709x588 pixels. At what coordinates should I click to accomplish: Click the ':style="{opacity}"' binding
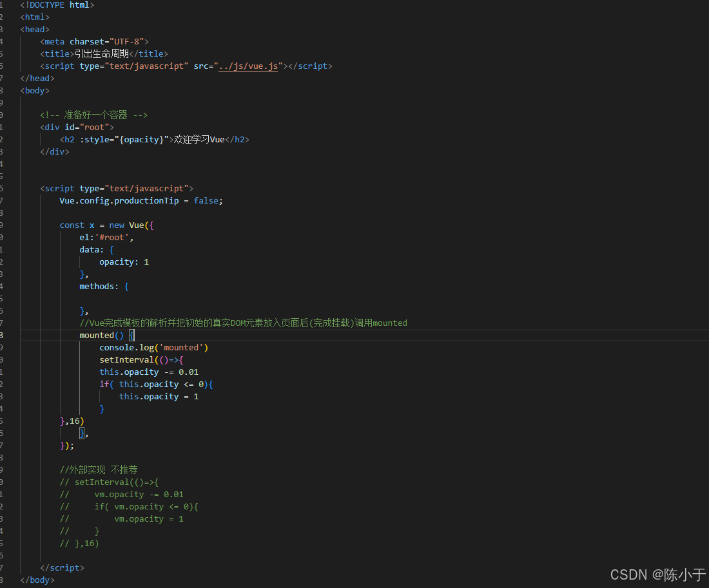[124, 139]
